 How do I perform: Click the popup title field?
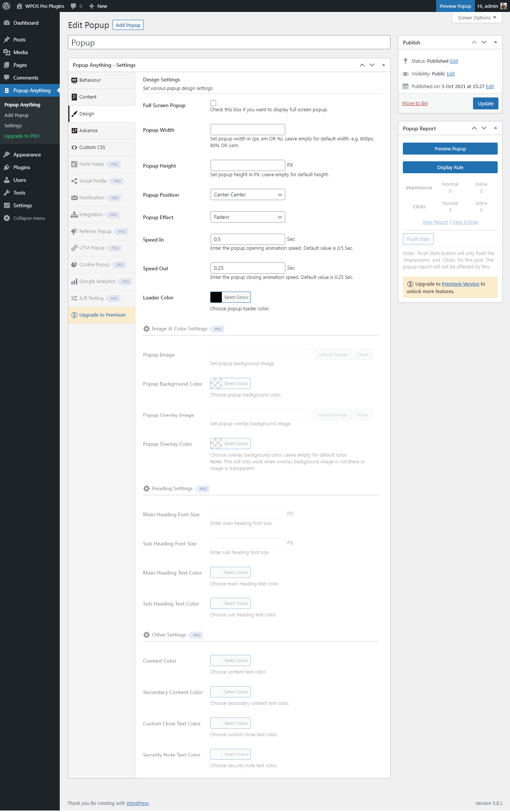coord(229,43)
